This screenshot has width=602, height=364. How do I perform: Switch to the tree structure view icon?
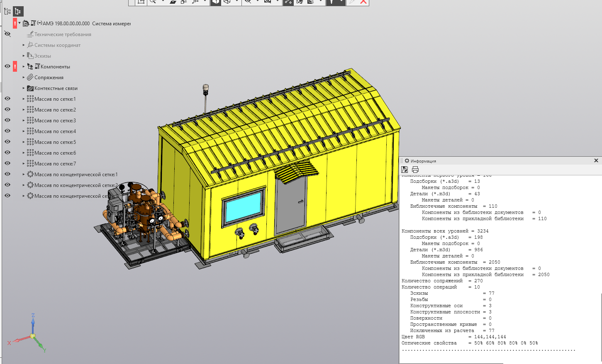17,12
